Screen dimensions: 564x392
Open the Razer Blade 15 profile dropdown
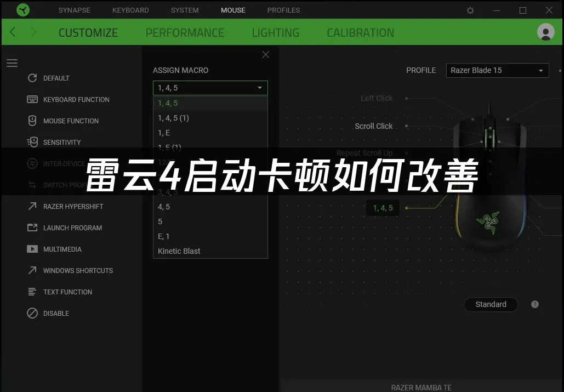point(498,70)
